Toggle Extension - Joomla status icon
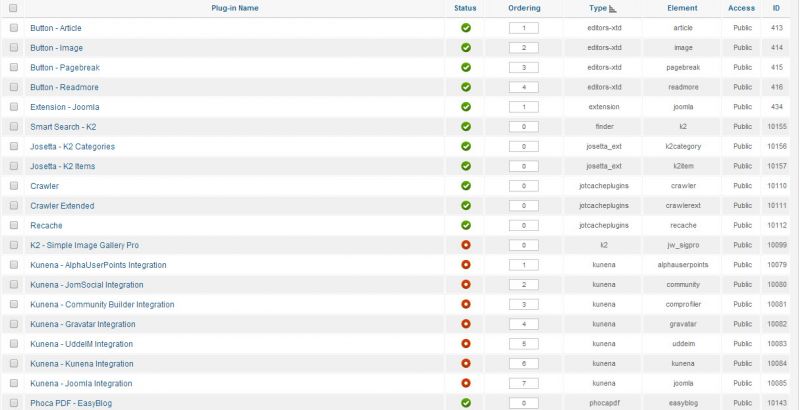The width and height of the screenshot is (800, 410). point(465,107)
